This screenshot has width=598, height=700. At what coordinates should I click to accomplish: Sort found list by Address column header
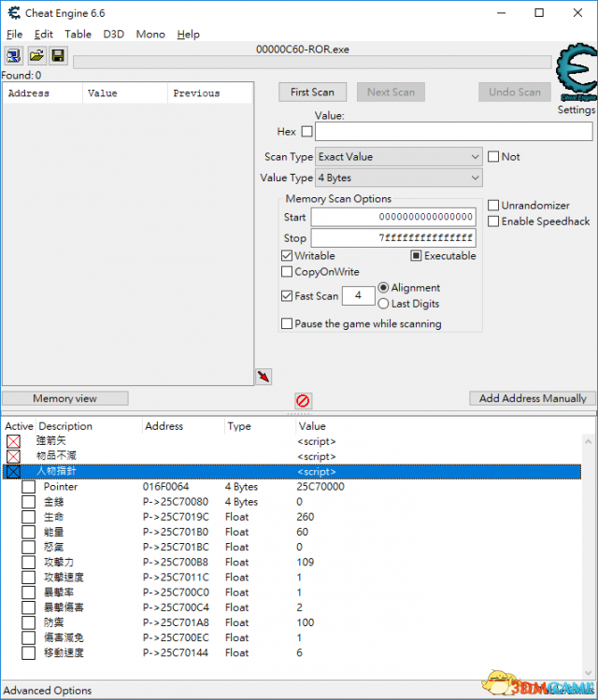pyautogui.click(x=43, y=93)
